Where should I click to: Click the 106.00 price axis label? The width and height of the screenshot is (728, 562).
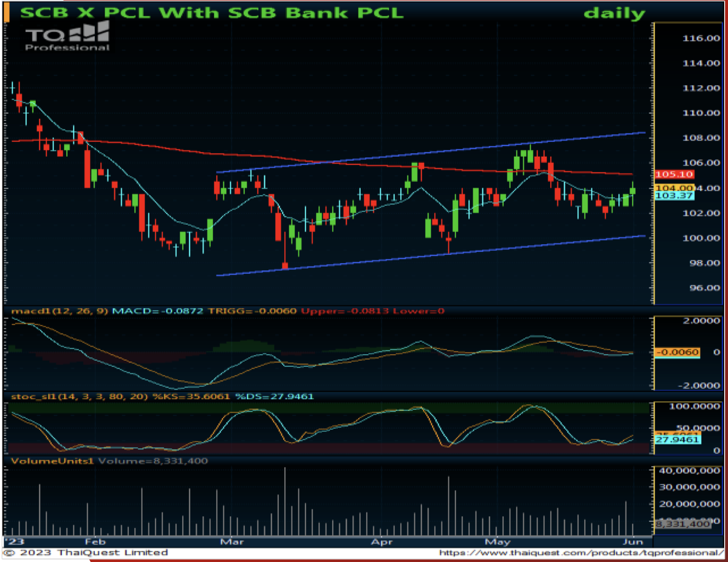(x=701, y=163)
